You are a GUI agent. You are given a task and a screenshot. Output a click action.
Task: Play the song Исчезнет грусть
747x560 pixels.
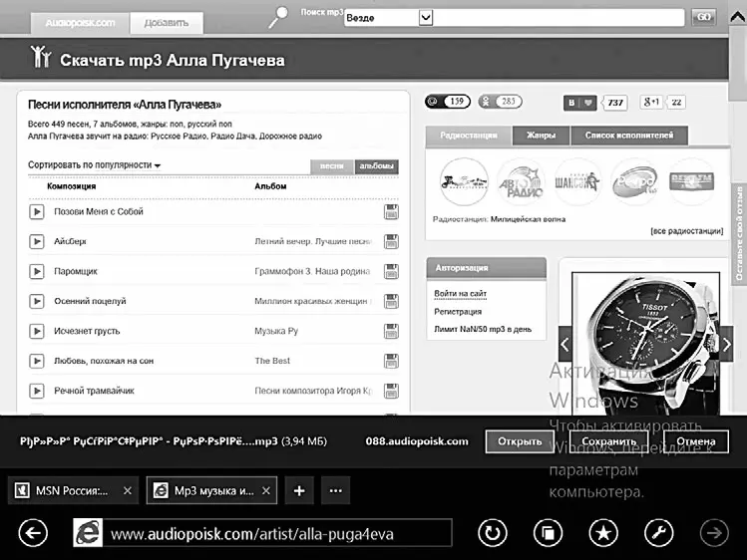37,331
